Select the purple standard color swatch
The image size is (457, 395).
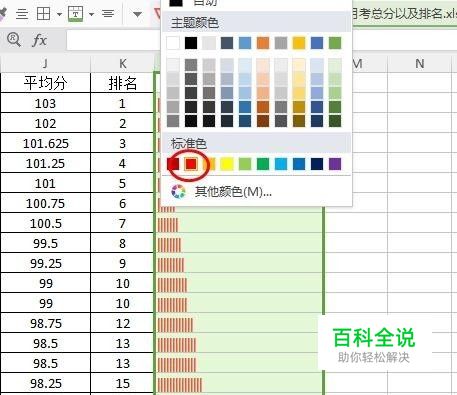[335, 164]
